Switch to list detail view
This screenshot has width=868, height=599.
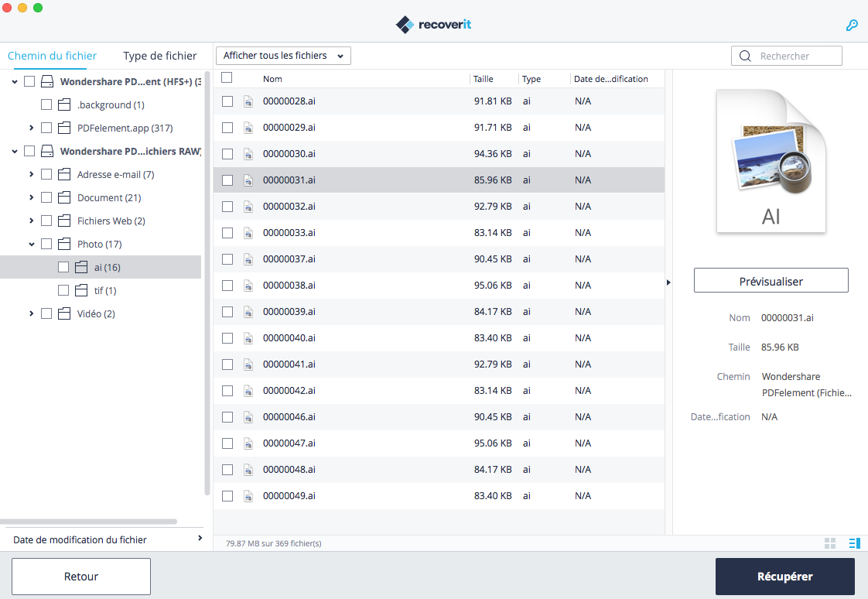pyautogui.click(x=855, y=543)
